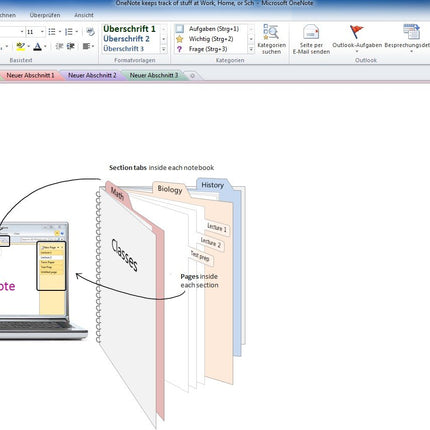
Task: Expand the Kategorien tags gallery
Action: pos(251,49)
